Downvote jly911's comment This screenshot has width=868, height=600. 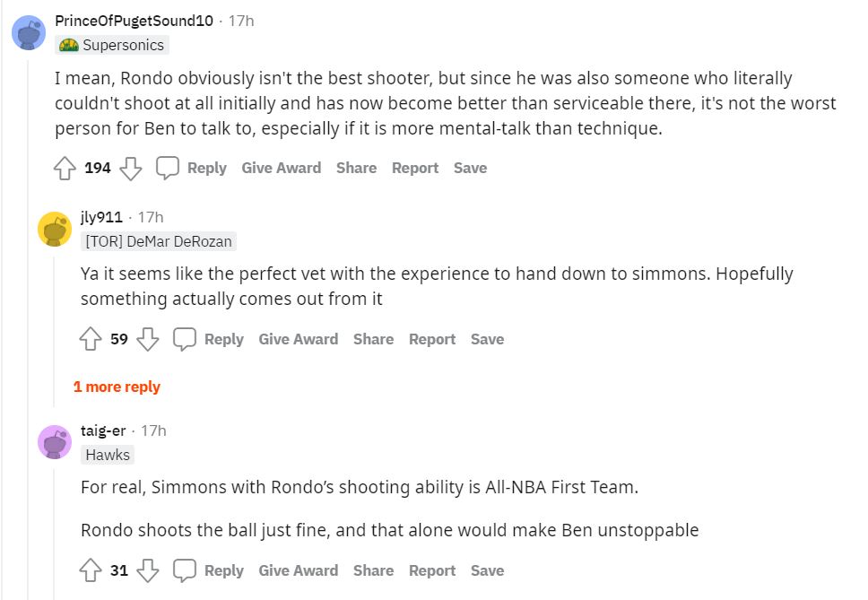[x=147, y=339]
